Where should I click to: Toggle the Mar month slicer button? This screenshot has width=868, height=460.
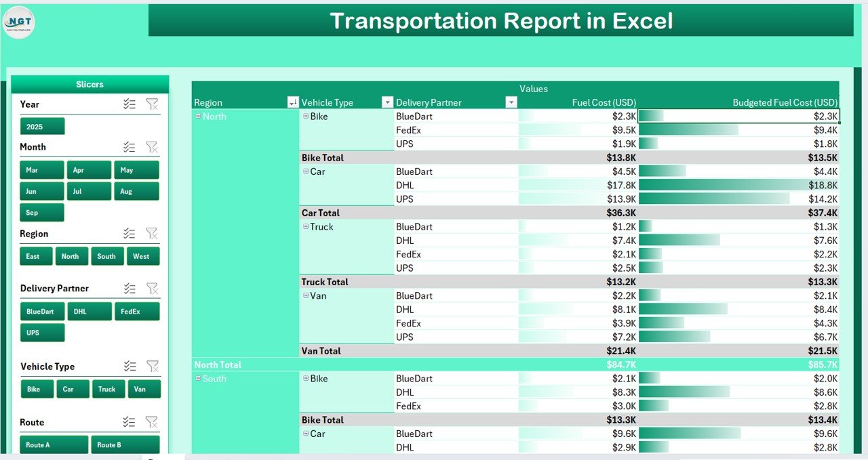point(41,170)
